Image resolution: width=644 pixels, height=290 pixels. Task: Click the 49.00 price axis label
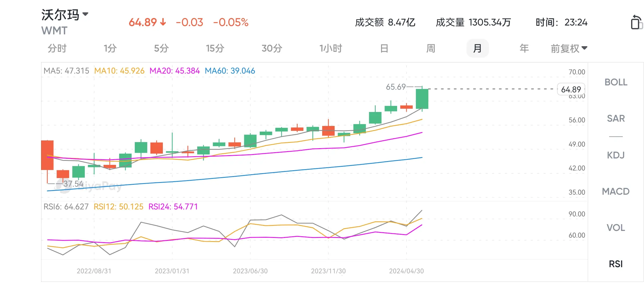click(x=577, y=144)
